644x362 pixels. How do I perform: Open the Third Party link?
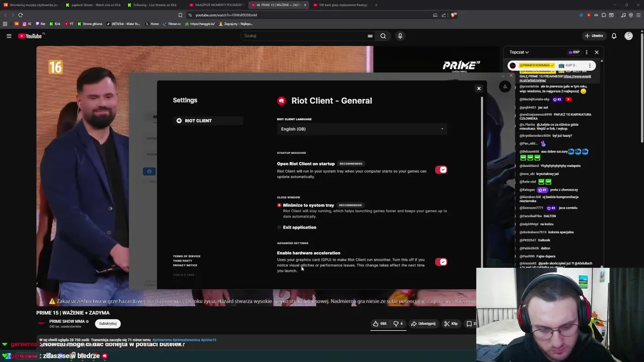(183, 261)
